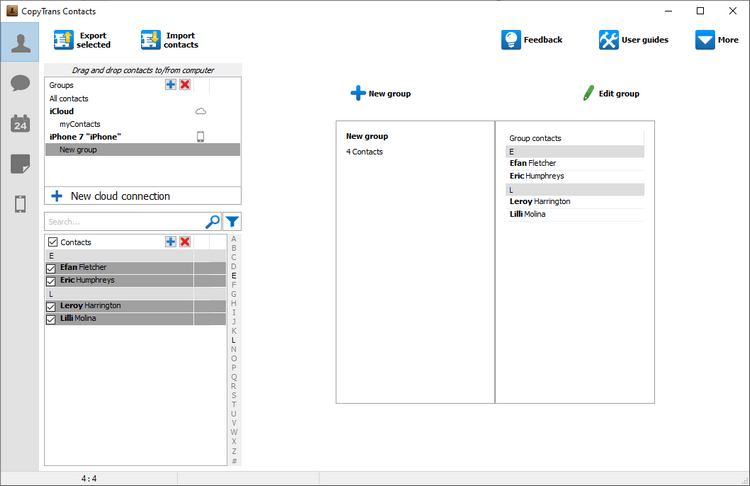750x486 pixels.
Task: Open the contacts filter funnel
Action: pos(232,221)
